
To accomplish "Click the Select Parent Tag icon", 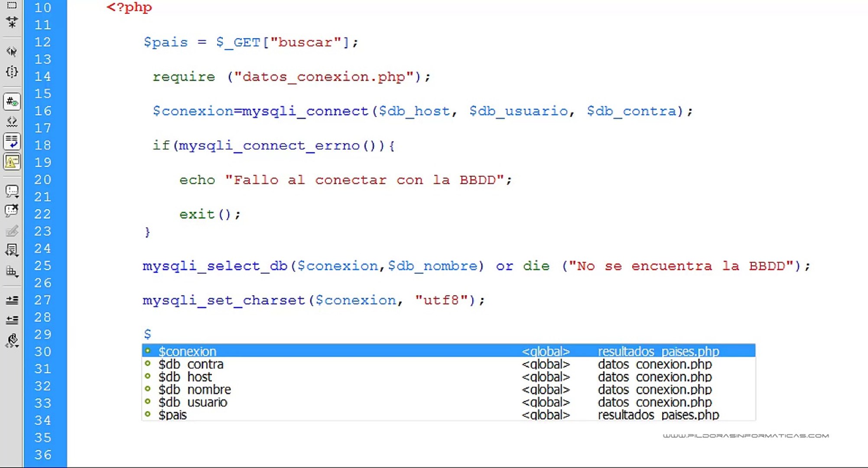I will point(12,52).
